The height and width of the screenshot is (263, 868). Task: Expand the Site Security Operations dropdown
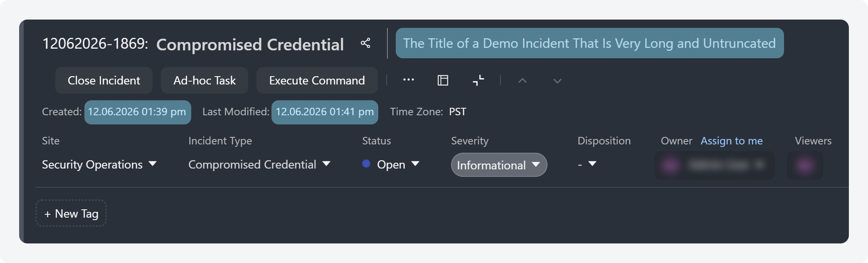99,164
